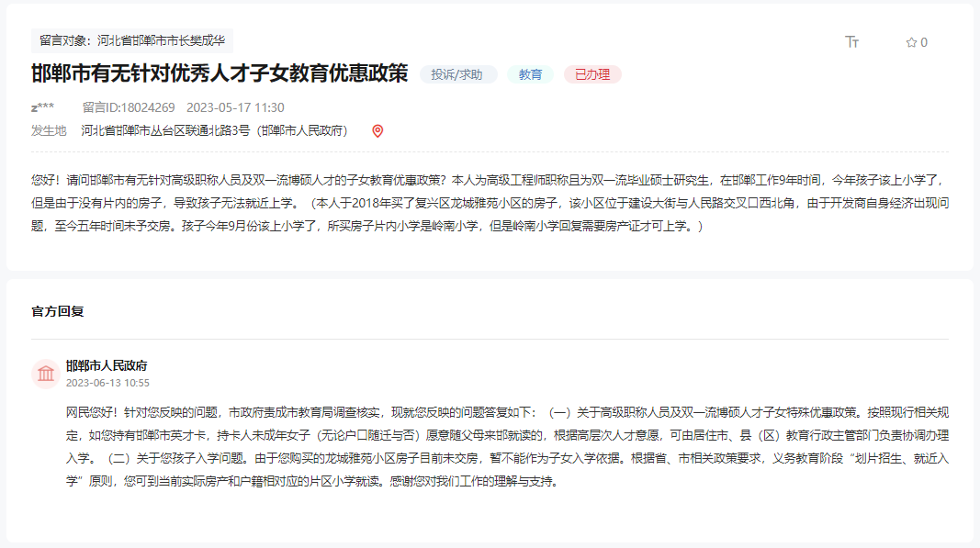
Task: Click the message body starting 您好！请问邯郸市
Action: (490, 203)
